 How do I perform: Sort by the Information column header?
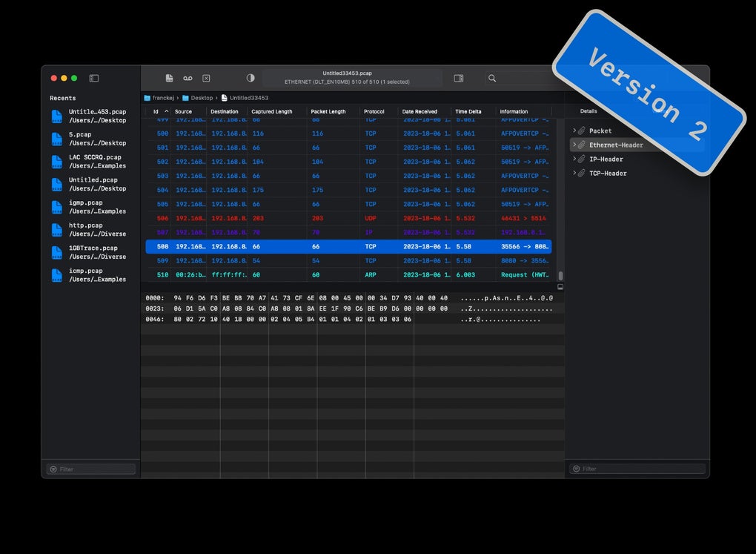click(x=523, y=111)
